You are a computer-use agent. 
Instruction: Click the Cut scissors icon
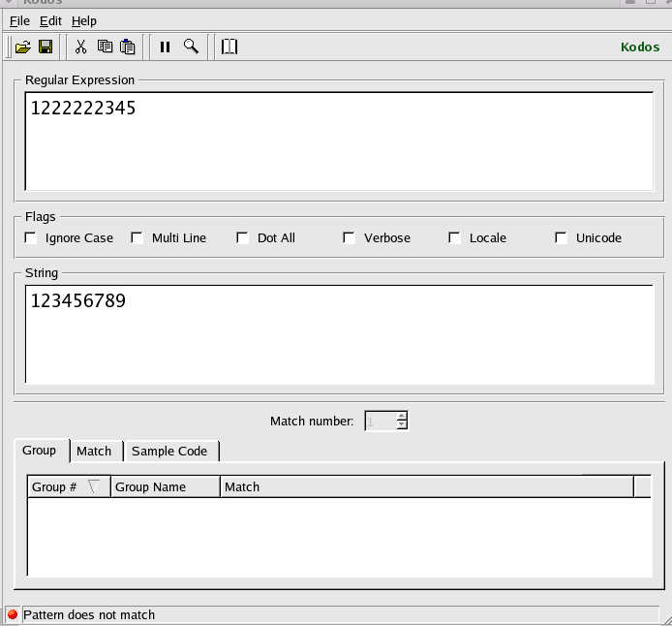tap(81, 47)
